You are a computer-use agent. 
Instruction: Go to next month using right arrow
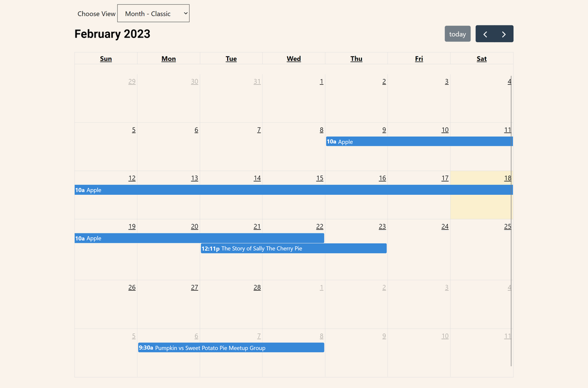coord(504,33)
